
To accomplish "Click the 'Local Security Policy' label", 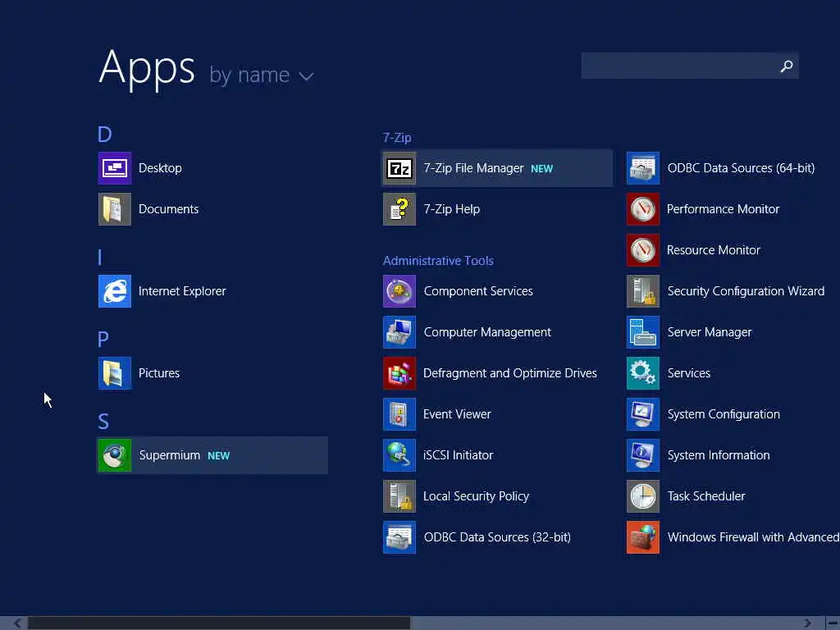I will [x=477, y=496].
